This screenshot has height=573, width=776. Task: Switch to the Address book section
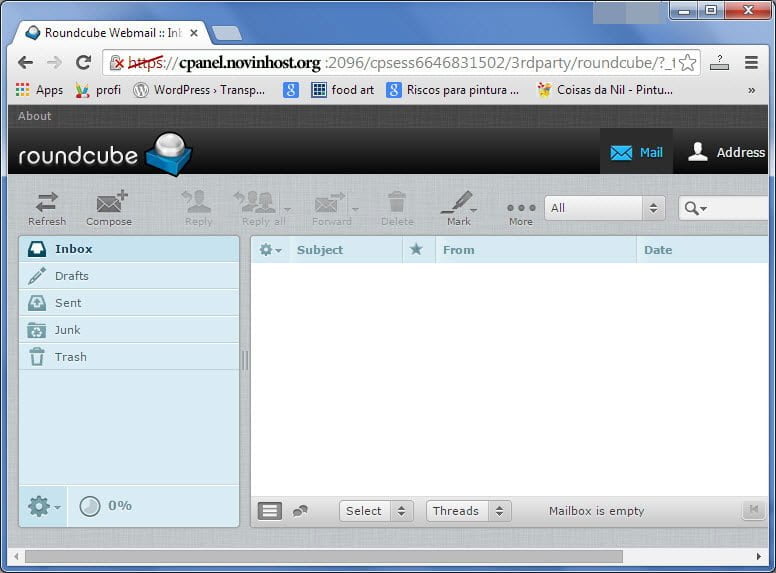pyautogui.click(x=726, y=152)
